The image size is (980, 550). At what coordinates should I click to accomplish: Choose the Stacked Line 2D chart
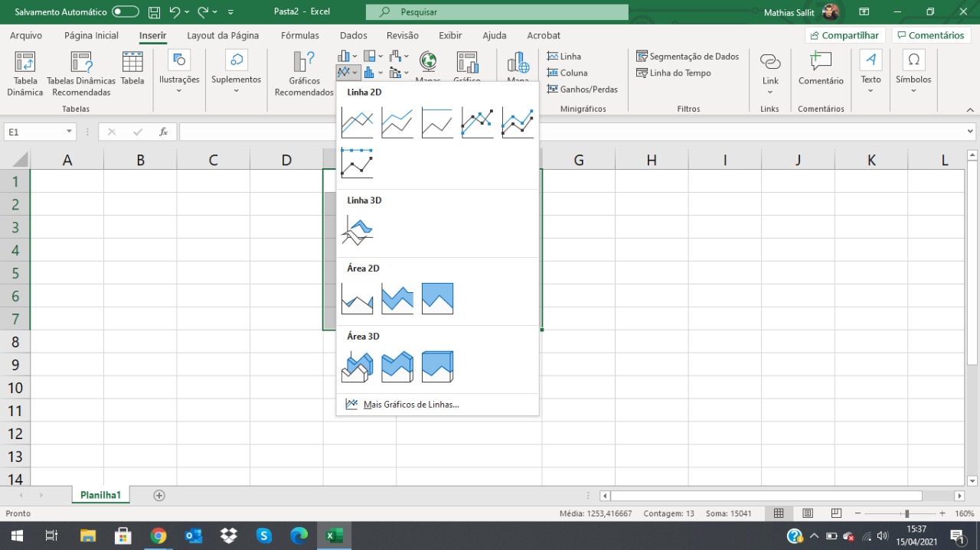point(397,122)
